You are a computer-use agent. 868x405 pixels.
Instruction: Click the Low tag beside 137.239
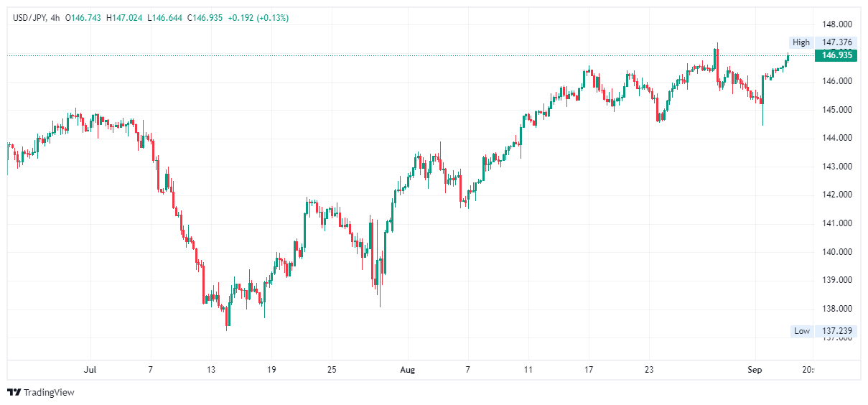801,331
